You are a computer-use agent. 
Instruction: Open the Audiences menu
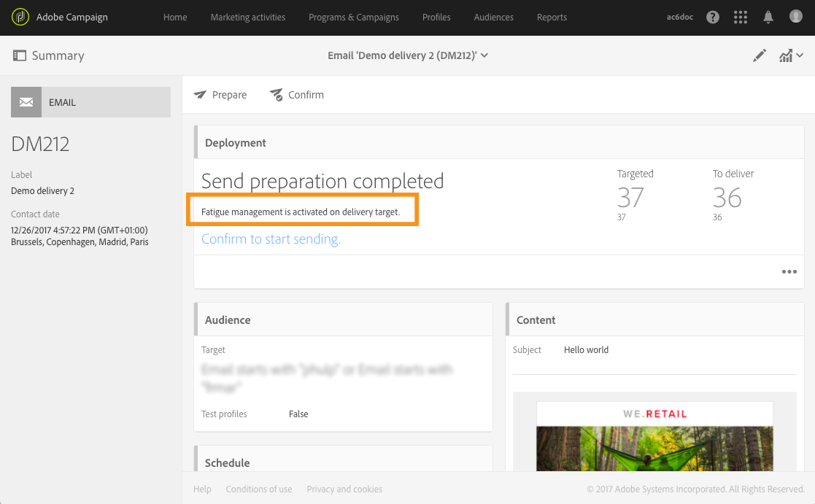click(493, 18)
